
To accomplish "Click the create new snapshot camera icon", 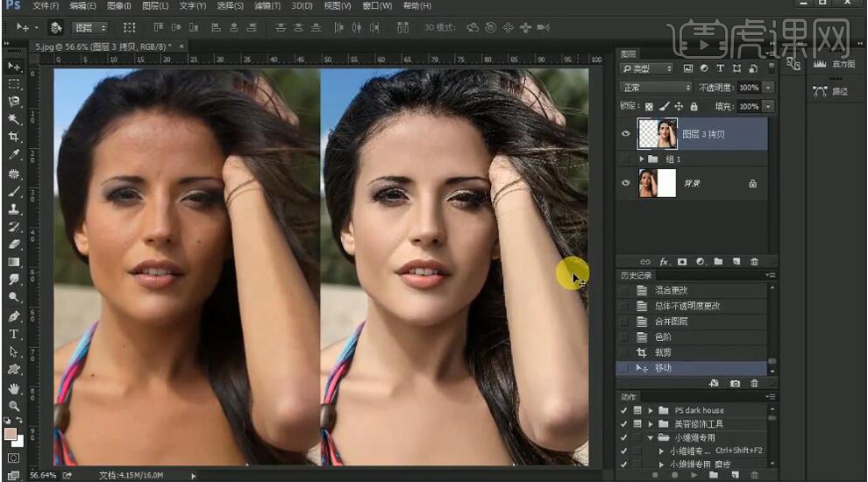I will 735,383.
